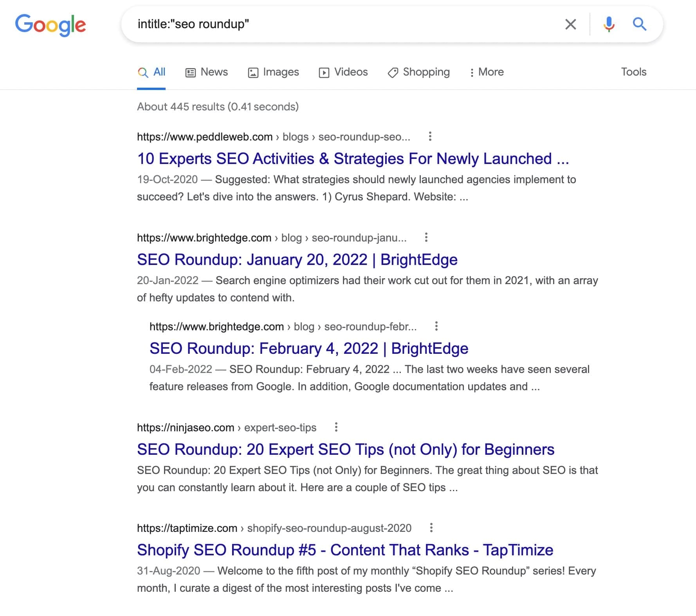The width and height of the screenshot is (696, 616).
Task: Click the Google logo
Action: [x=50, y=25]
